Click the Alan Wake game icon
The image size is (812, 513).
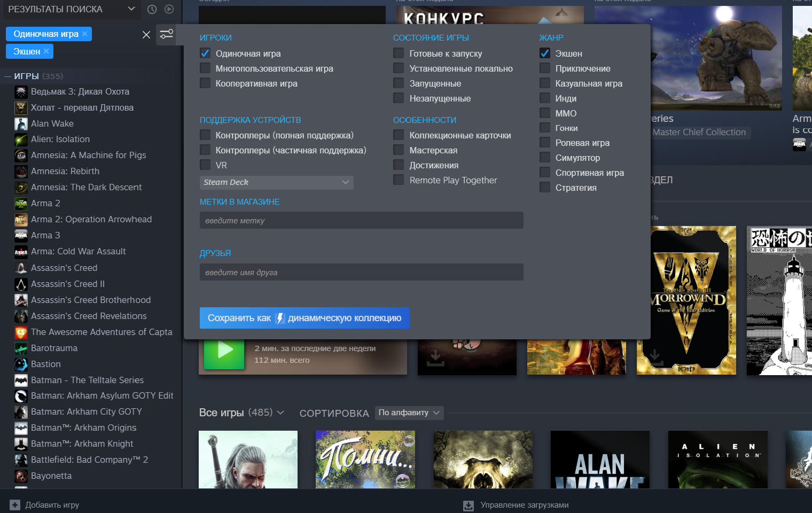[21, 124]
